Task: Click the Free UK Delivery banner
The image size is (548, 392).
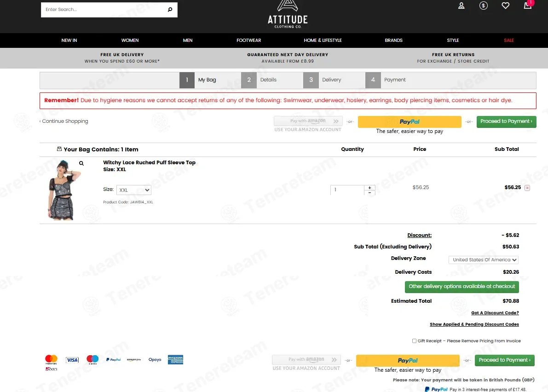Action: coord(122,58)
